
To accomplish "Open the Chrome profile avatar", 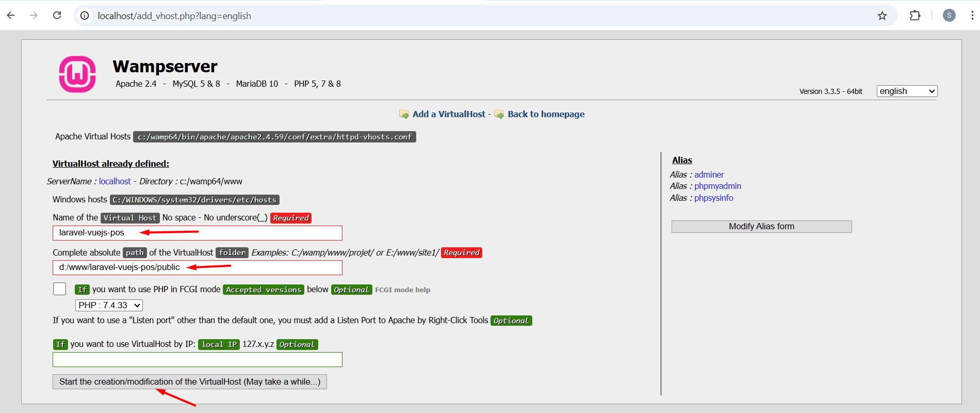I will (x=949, y=15).
